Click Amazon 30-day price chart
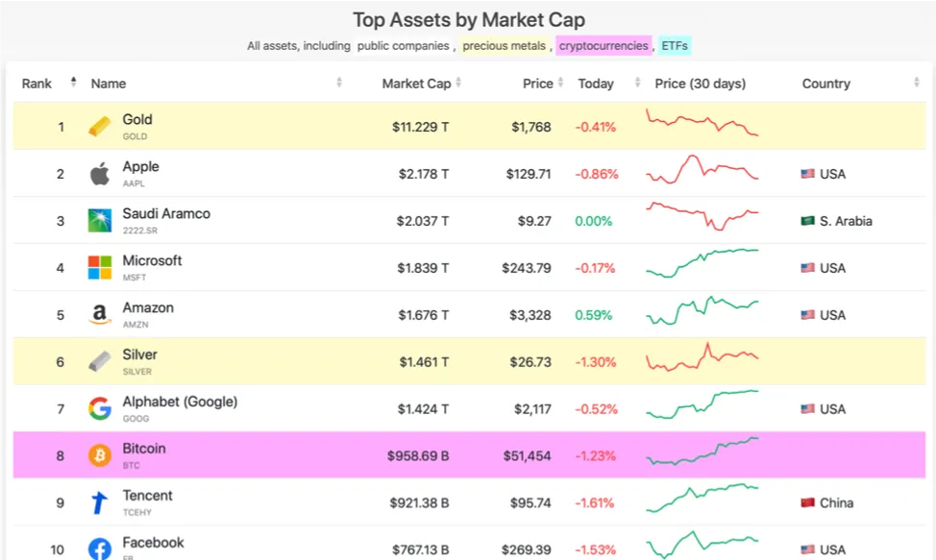Viewport: 936px width, 560px height. point(702,310)
